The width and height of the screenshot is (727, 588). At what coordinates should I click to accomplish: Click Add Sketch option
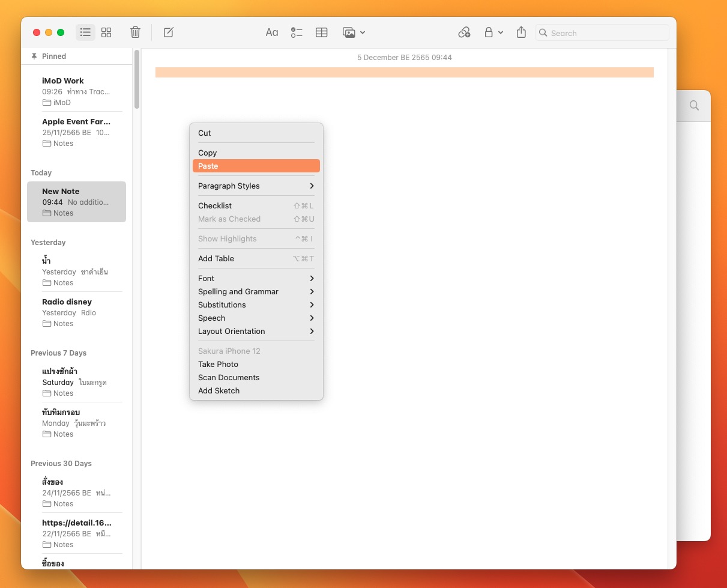click(219, 390)
